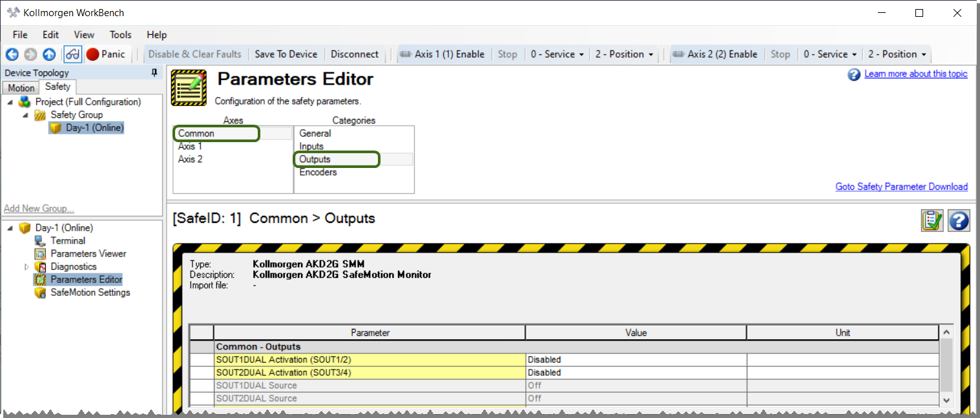Open the File menu

(x=20, y=35)
